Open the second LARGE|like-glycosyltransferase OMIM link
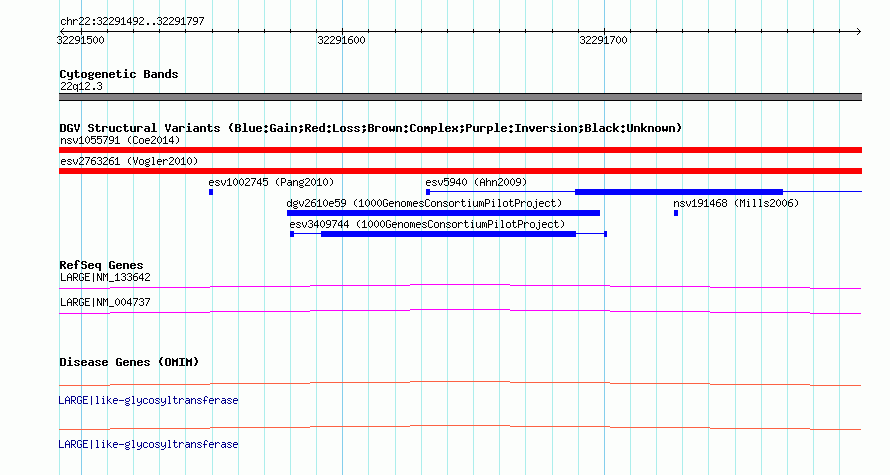The image size is (890, 475). pos(148,444)
